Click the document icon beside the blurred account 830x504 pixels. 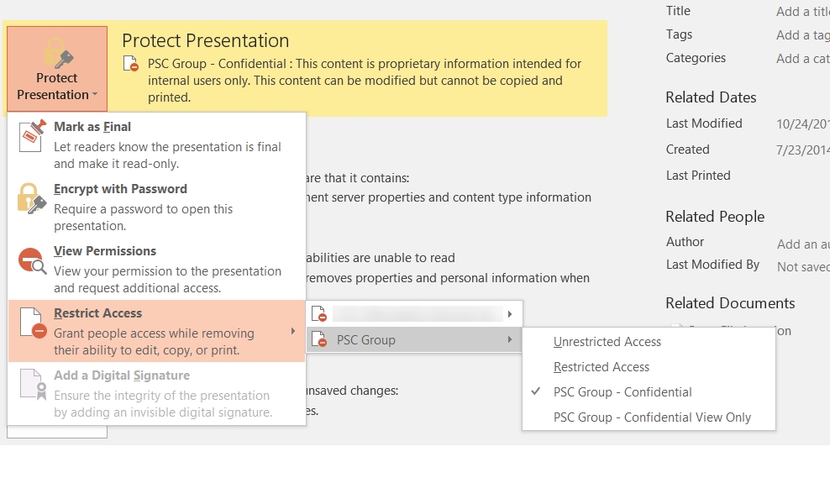click(x=318, y=314)
